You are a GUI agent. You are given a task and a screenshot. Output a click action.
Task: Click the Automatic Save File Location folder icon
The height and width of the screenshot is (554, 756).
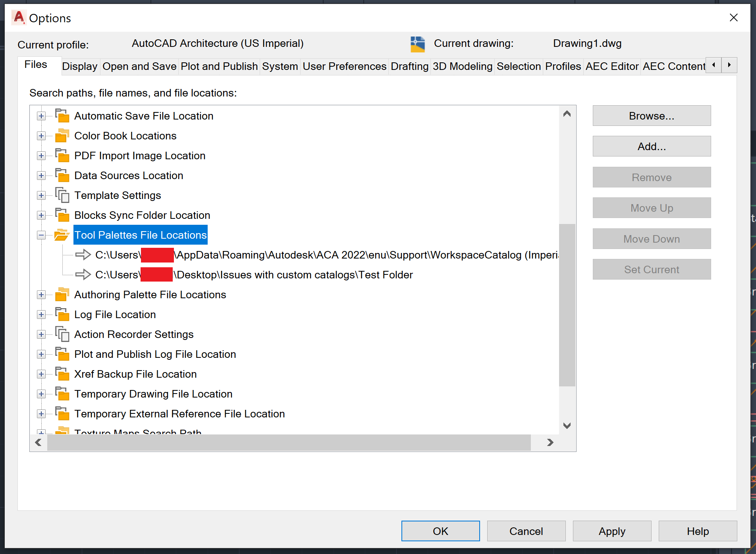coord(62,116)
